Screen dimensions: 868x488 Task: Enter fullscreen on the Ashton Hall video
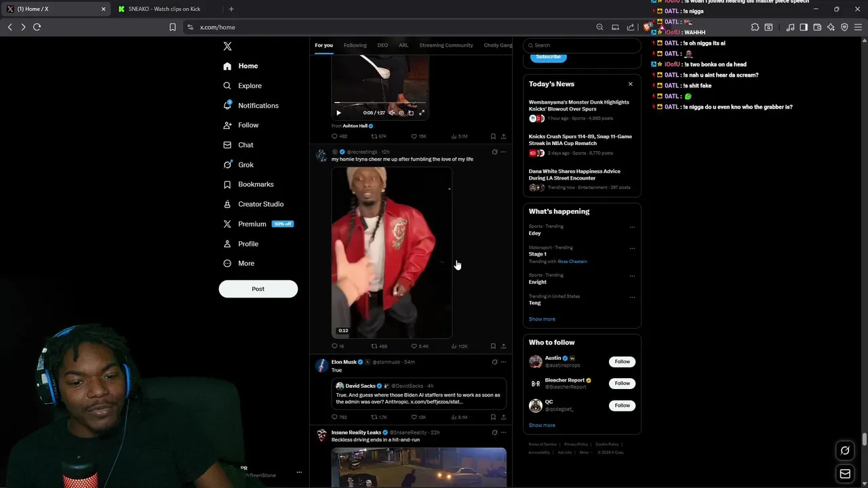[421, 113]
